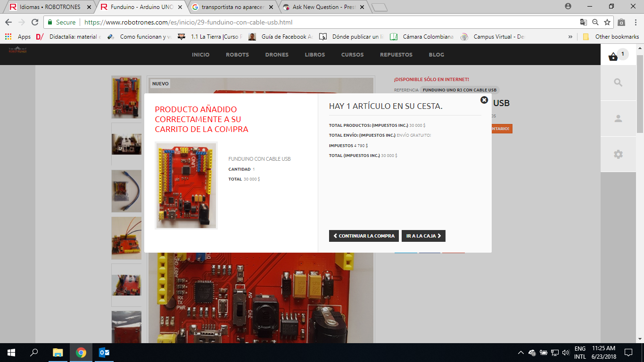Click the ENG INTL language indicator
This screenshot has height=362, width=644.
point(580,353)
